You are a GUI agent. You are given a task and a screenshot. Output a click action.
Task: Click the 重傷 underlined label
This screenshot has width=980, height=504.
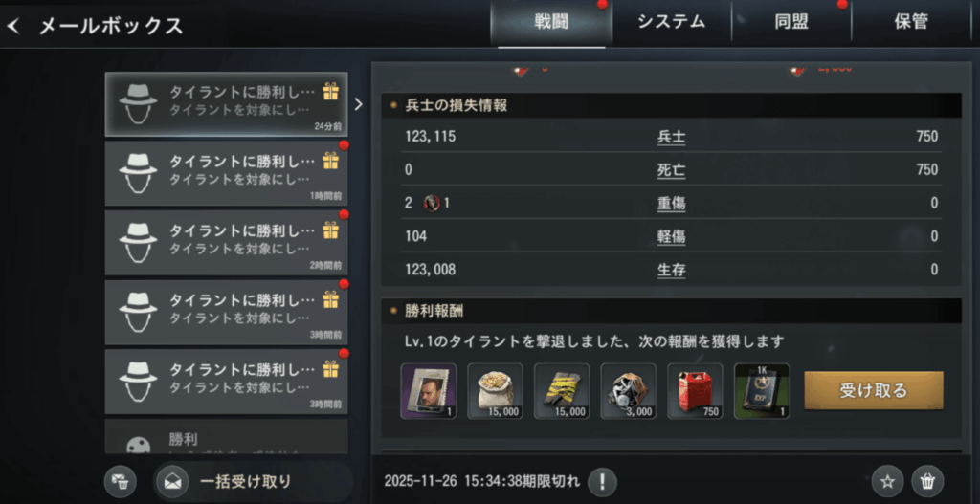[x=671, y=204]
